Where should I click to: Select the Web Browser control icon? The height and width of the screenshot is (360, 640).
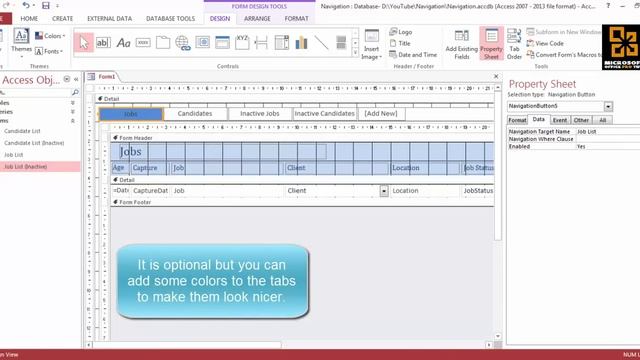point(202,42)
